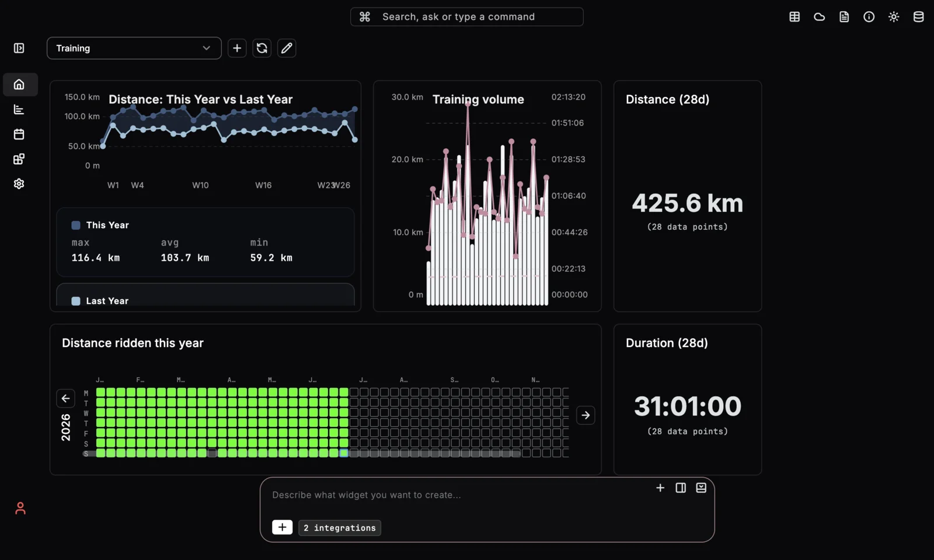
Task: Expand the Training dashboard dropdown
Action: coord(134,48)
